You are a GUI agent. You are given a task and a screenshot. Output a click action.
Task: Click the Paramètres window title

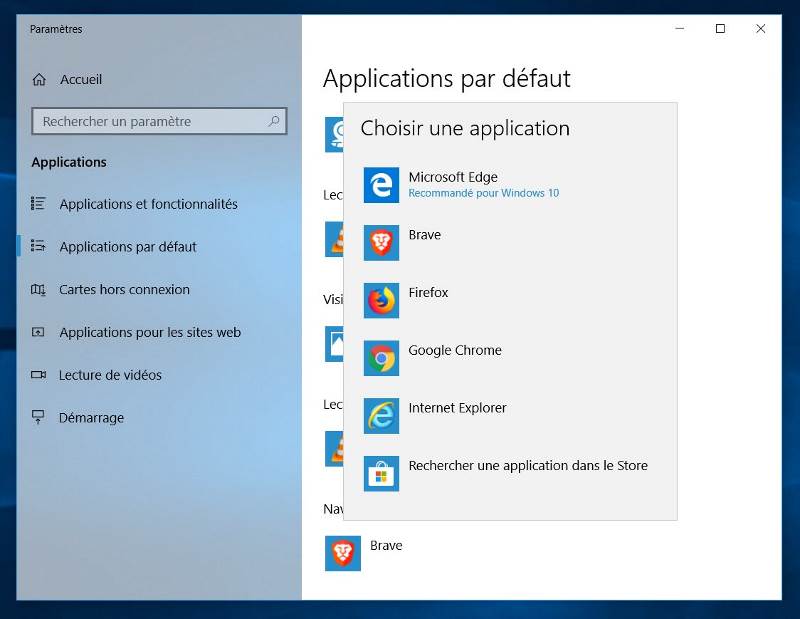click(56, 29)
